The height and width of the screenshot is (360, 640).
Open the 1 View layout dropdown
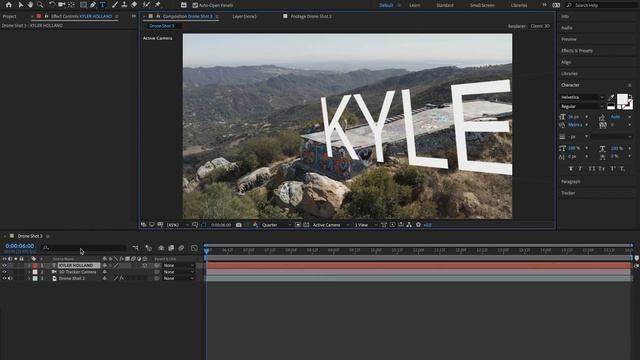pos(365,225)
